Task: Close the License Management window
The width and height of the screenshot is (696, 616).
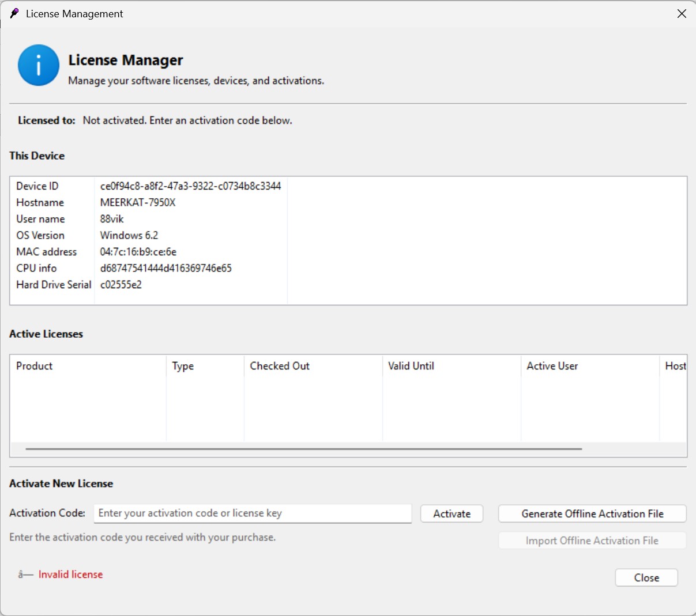Action: [x=682, y=13]
